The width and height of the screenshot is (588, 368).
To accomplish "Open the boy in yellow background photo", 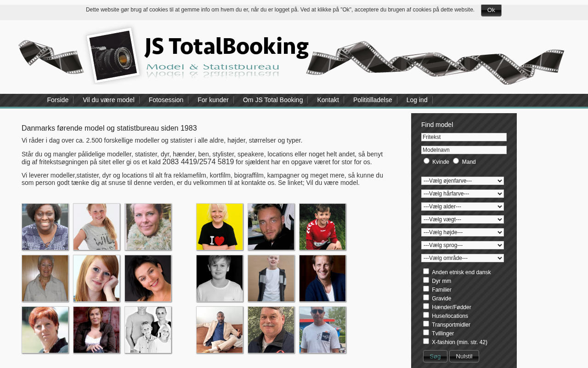I will pyautogui.click(x=220, y=227).
